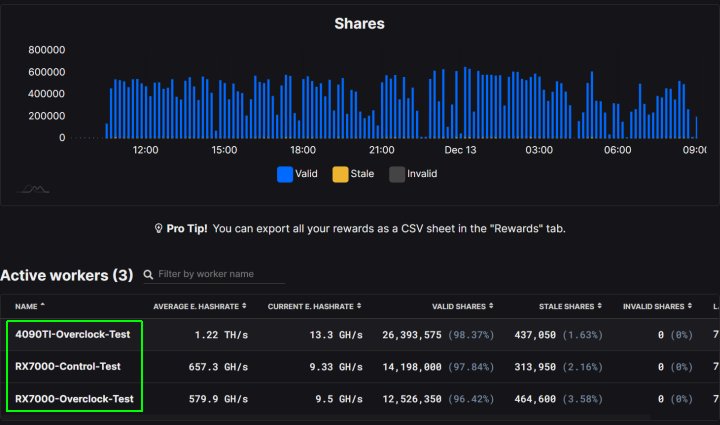
Task: Click the sort arrow beside NAME header
Action: tap(45, 305)
